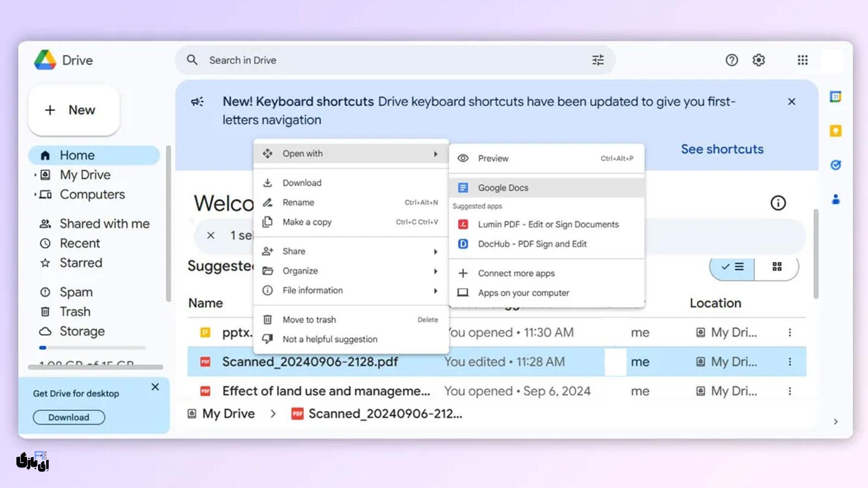868x488 pixels.
Task: Choose Apps on your computer
Action: point(547,293)
